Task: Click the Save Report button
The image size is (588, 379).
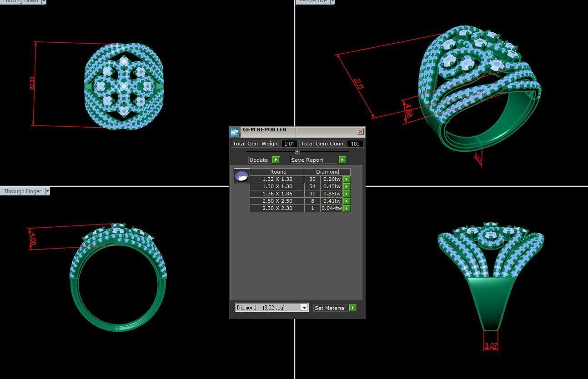Action: click(314, 160)
